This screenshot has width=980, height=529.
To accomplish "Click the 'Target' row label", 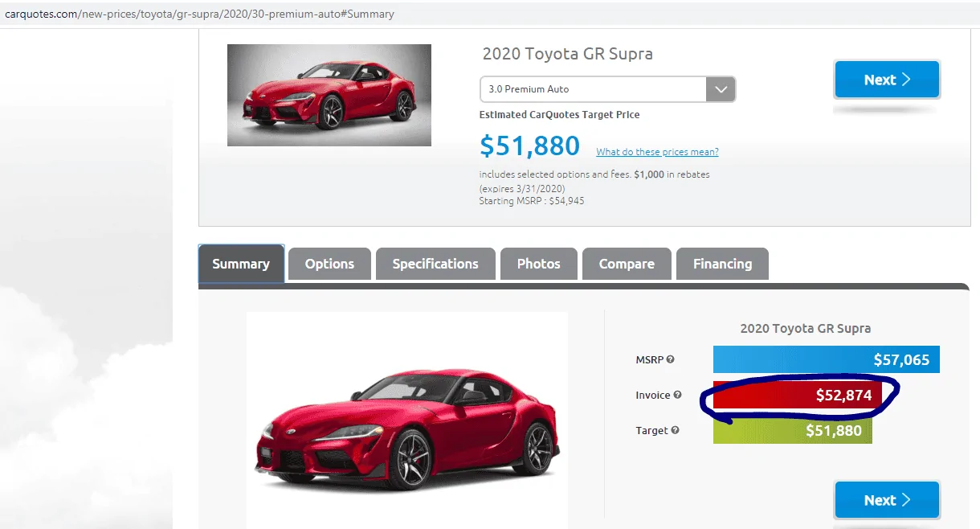I will coord(651,430).
